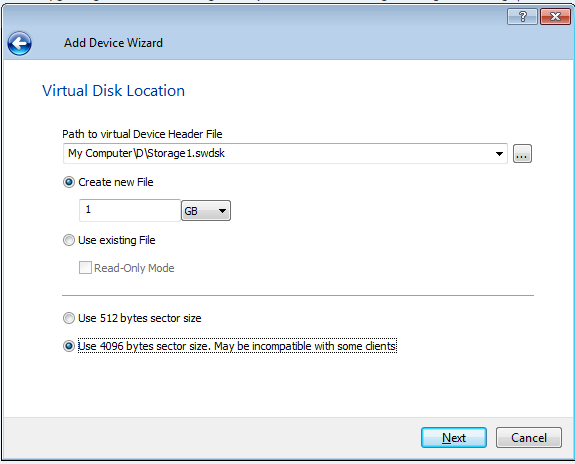This screenshot has width=575, height=464.
Task: Open the GB size unit dropdown
Action: point(206,211)
